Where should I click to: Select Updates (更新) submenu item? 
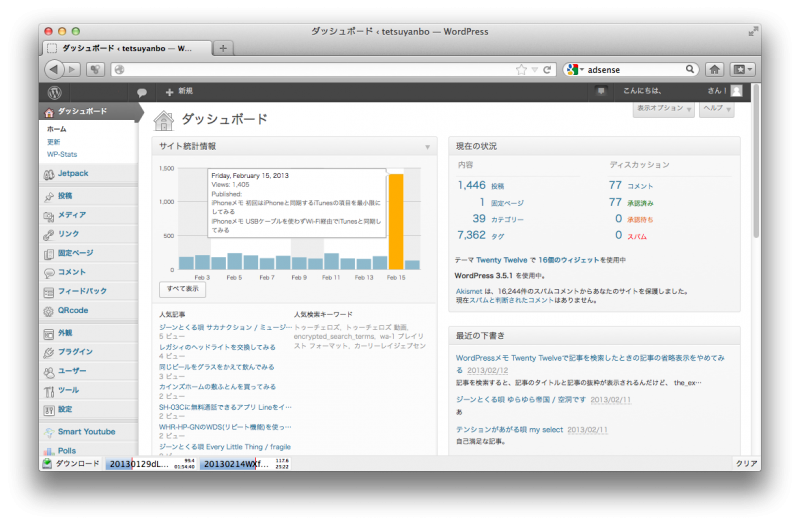pos(54,142)
